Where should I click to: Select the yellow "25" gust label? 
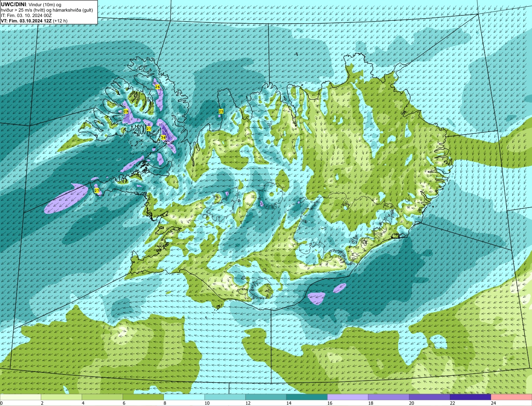(221, 111)
